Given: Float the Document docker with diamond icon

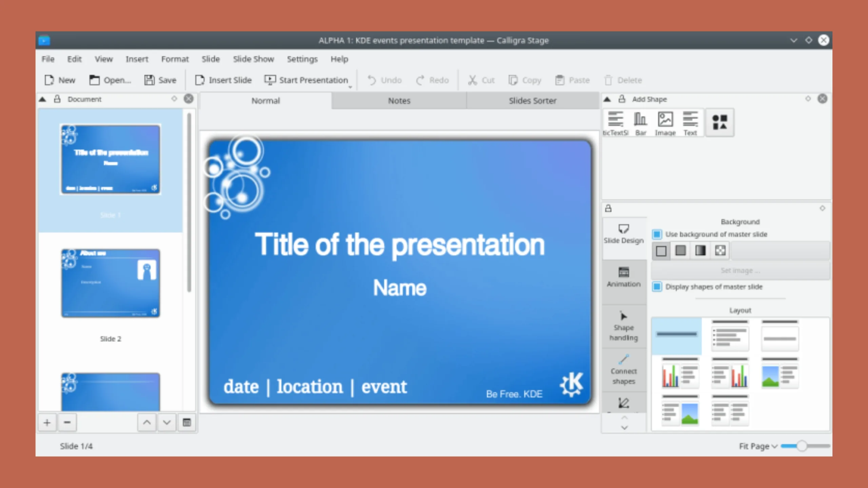Looking at the screenshot, I should 174,99.
